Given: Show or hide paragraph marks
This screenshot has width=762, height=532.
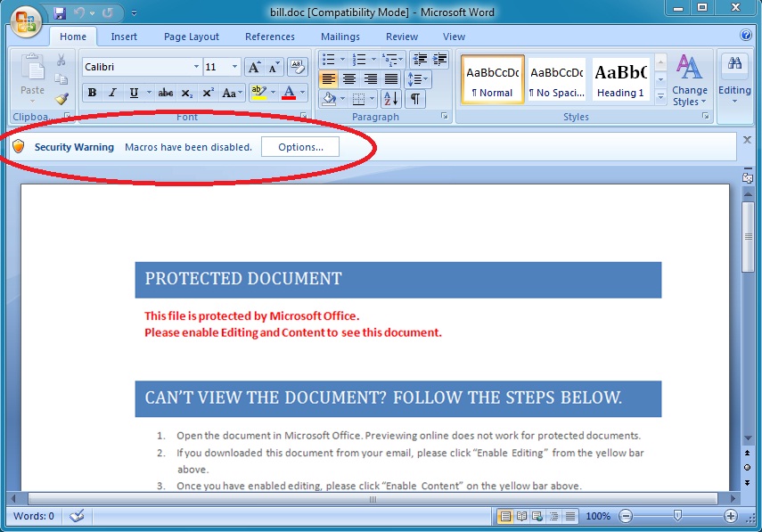Looking at the screenshot, I should [415, 99].
